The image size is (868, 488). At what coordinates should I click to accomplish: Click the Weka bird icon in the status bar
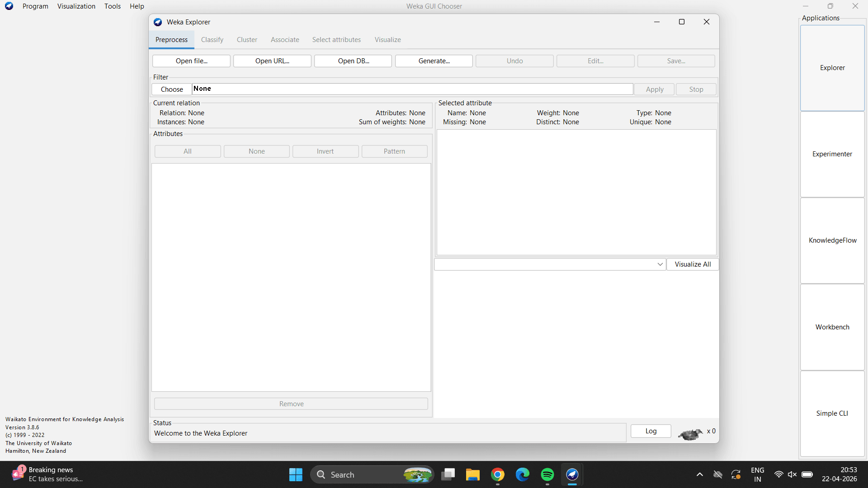689,434
